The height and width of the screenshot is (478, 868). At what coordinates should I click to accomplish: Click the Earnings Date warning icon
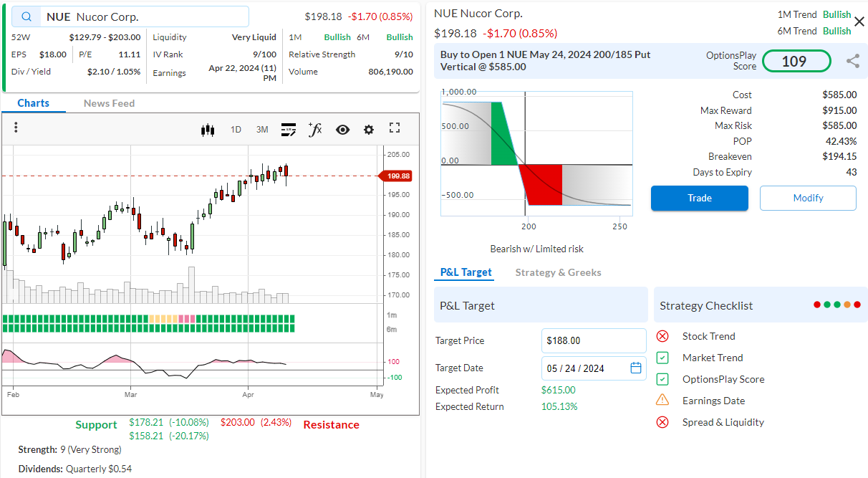662,400
